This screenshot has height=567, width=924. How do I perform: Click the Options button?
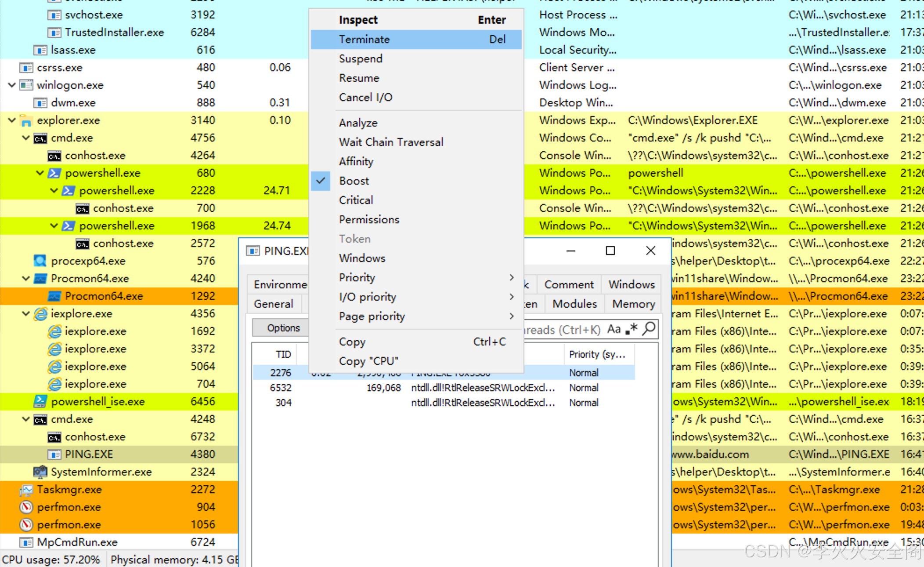pos(283,328)
